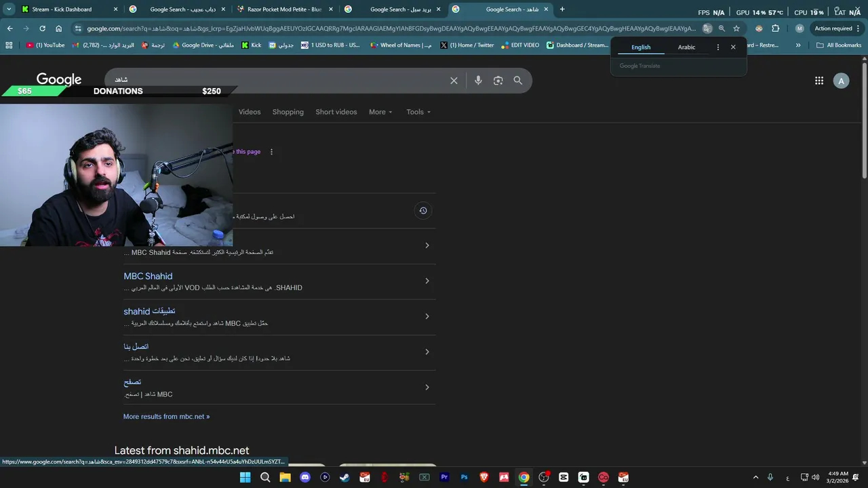Open Premiere Pro from taskbar
Screen dimensions: 868x488
(x=444, y=477)
